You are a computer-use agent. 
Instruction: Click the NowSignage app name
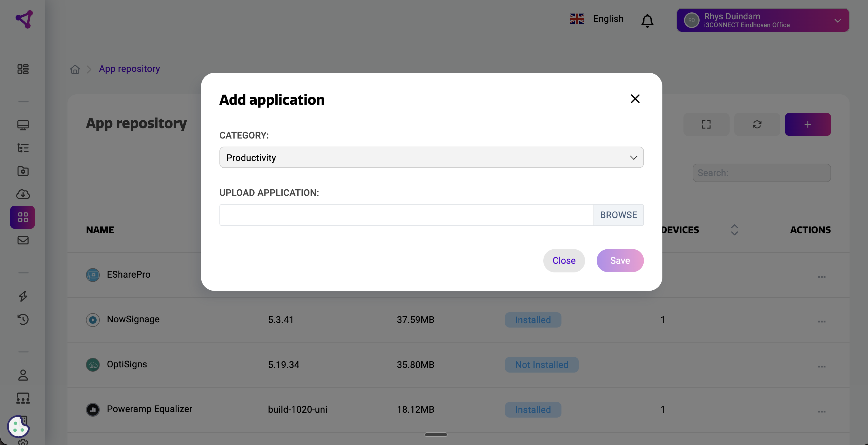click(x=133, y=319)
